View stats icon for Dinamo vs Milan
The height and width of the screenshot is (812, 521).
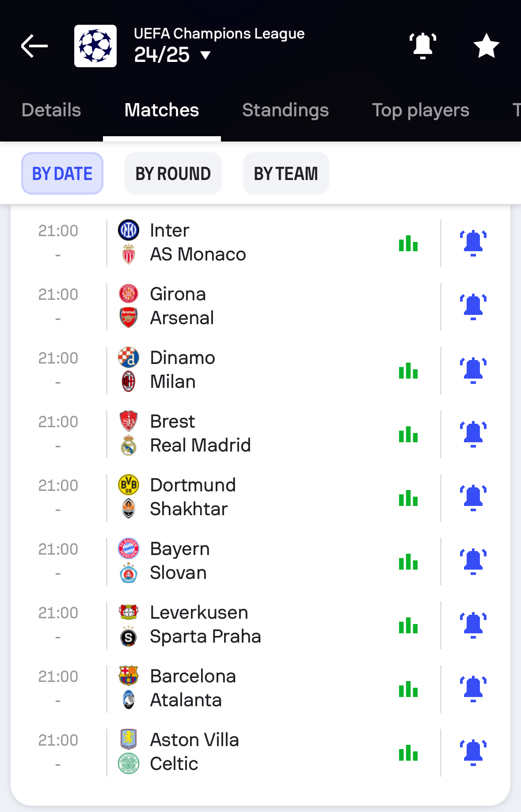point(408,371)
